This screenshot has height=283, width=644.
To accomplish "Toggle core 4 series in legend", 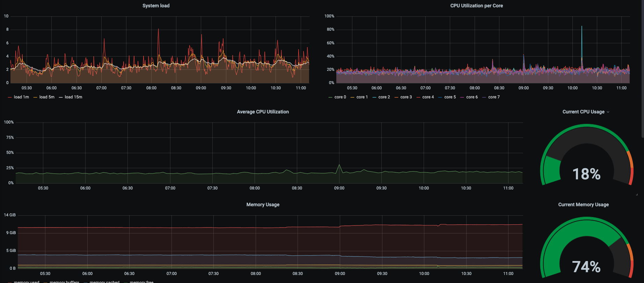I will tap(428, 97).
